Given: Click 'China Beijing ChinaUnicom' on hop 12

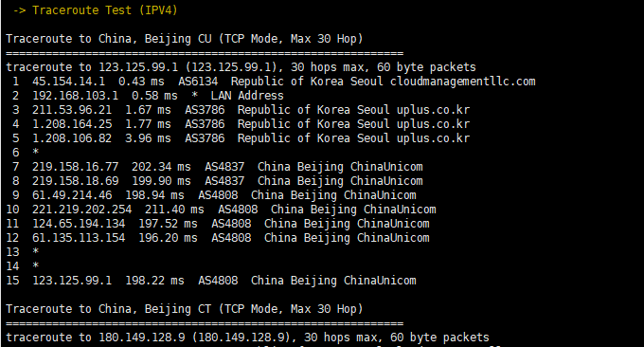Looking at the screenshot, I should pyautogui.click(x=347, y=238).
